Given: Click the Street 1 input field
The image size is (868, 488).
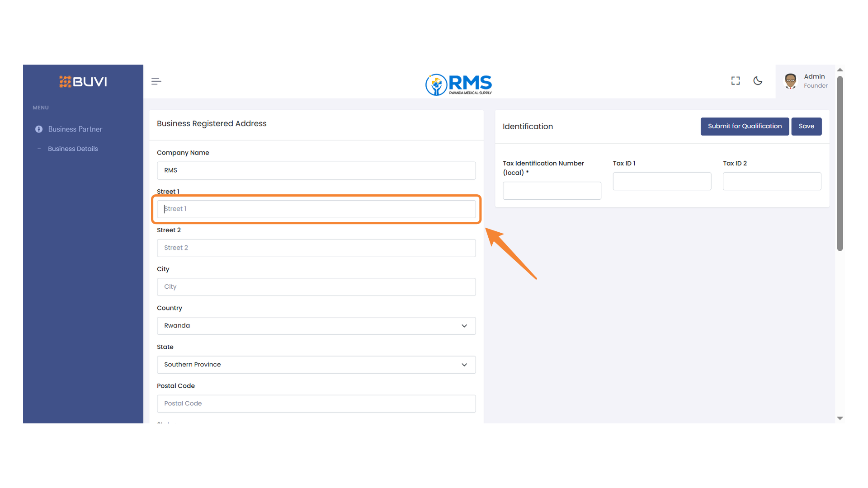Looking at the screenshot, I should tap(316, 209).
